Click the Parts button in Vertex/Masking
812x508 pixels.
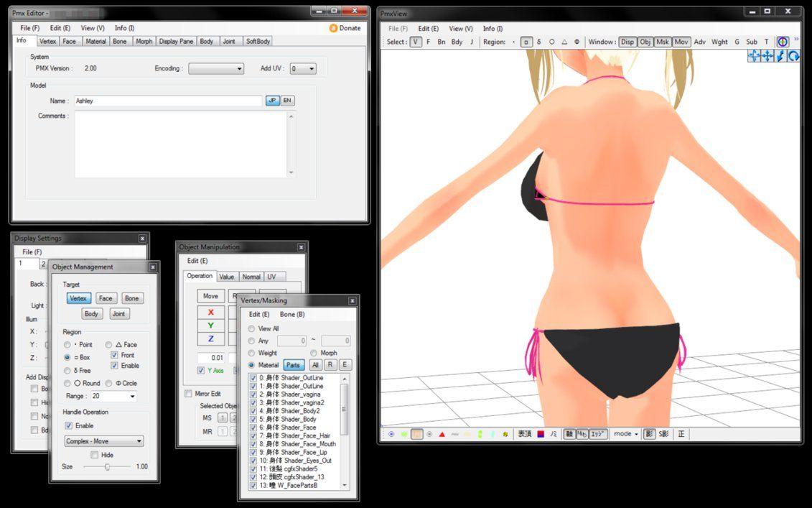coord(293,365)
